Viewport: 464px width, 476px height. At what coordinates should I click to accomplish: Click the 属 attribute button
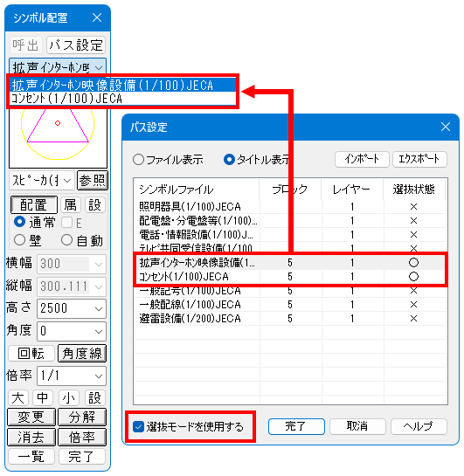71,204
